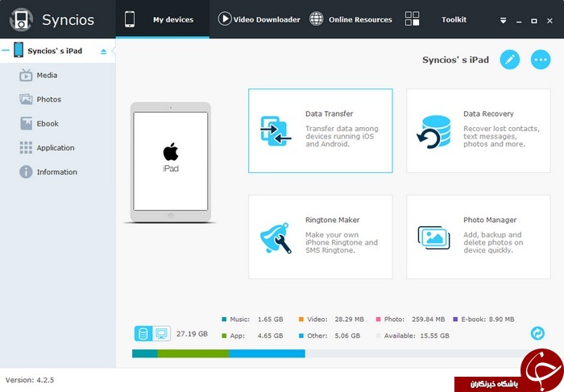Image resolution: width=564 pixels, height=392 pixels.
Task: Open more options with the three-dots button
Action: point(541,60)
